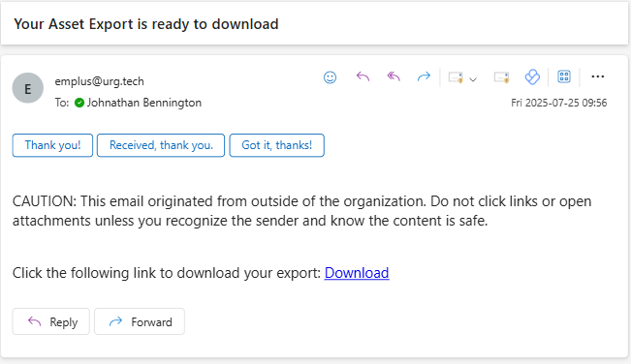Viewport: 631px width, 364px height.
Task: Open the Apps grid icon
Action: pyautogui.click(x=564, y=76)
